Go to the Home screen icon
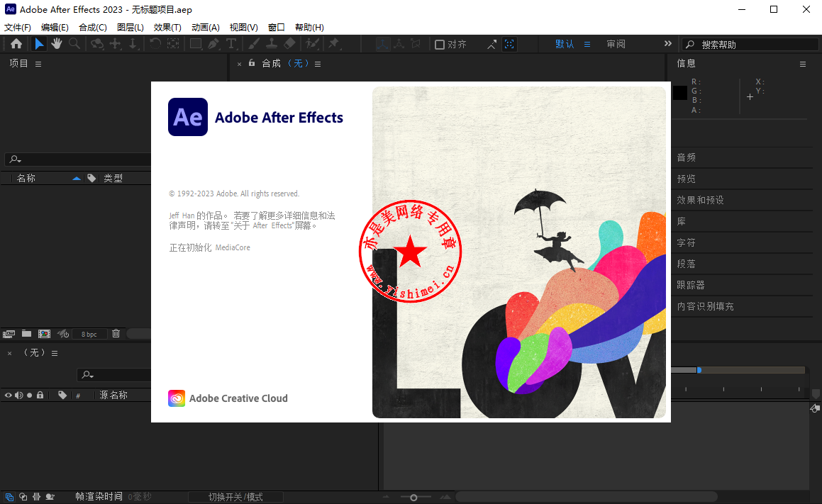 tap(16, 44)
